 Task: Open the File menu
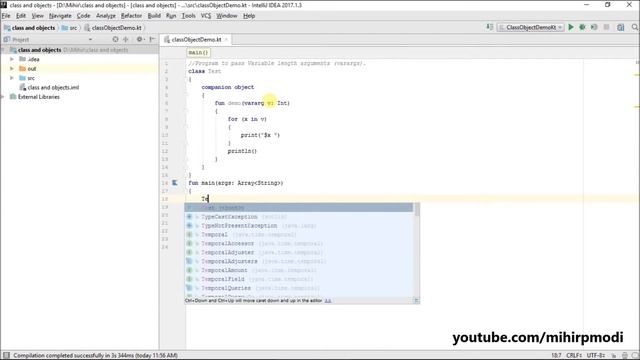[x=6, y=16]
